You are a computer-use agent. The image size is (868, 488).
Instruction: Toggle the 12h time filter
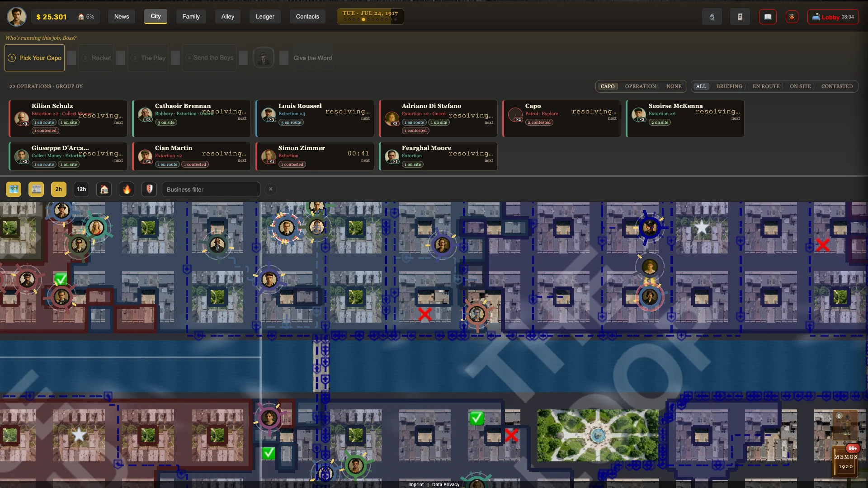tap(81, 189)
